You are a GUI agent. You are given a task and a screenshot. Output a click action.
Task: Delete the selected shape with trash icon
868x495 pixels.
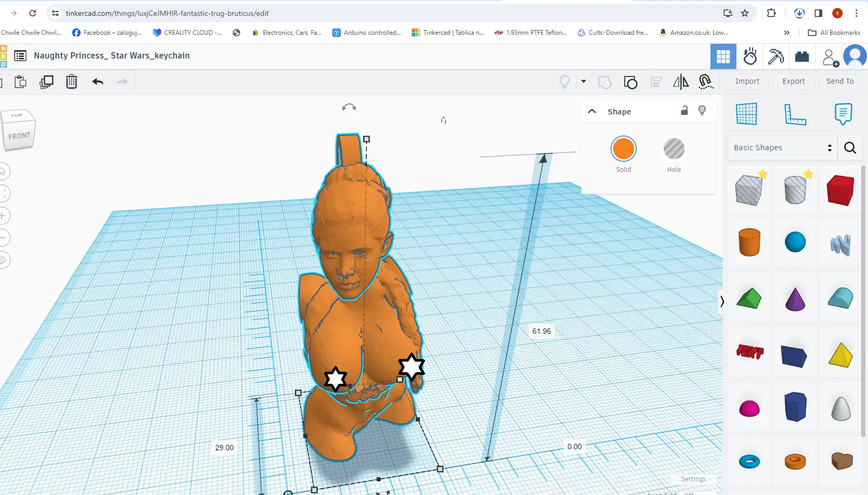click(72, 82)
